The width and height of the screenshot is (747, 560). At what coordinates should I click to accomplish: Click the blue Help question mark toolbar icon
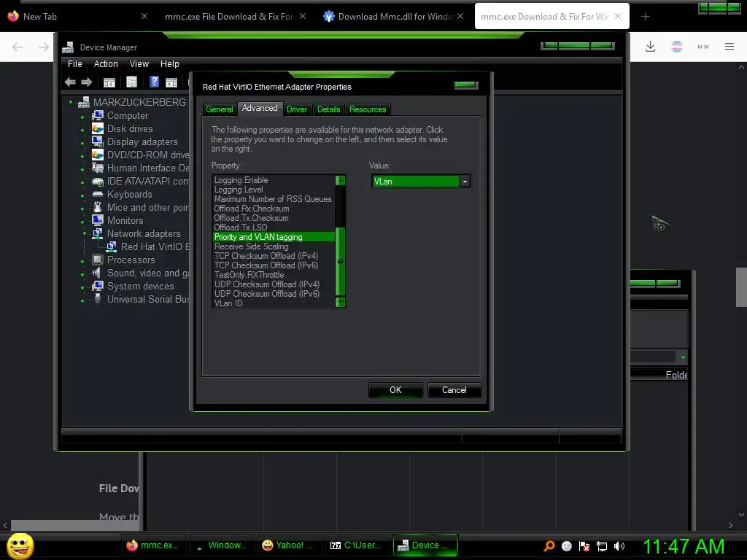pyautogui.click(x=154, y=82)
